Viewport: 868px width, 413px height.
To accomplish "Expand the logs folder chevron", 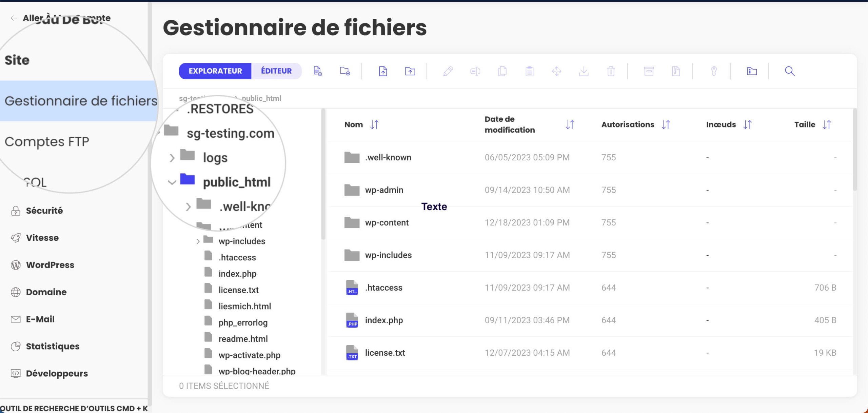I will (172, 158).
